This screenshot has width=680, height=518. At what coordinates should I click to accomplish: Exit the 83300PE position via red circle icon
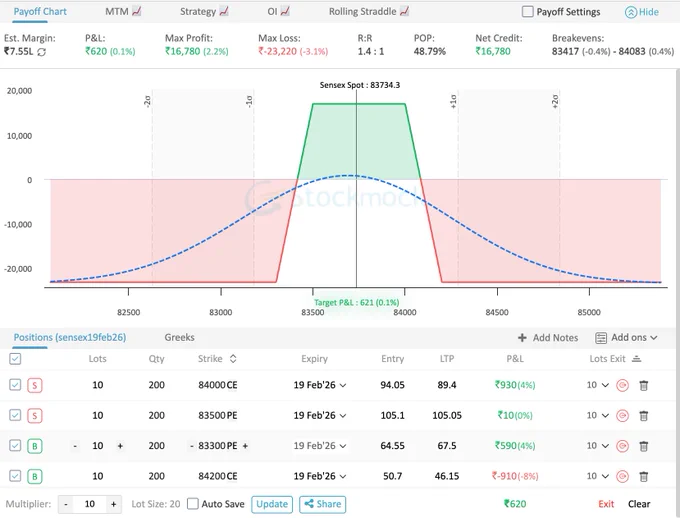point(622,446)
